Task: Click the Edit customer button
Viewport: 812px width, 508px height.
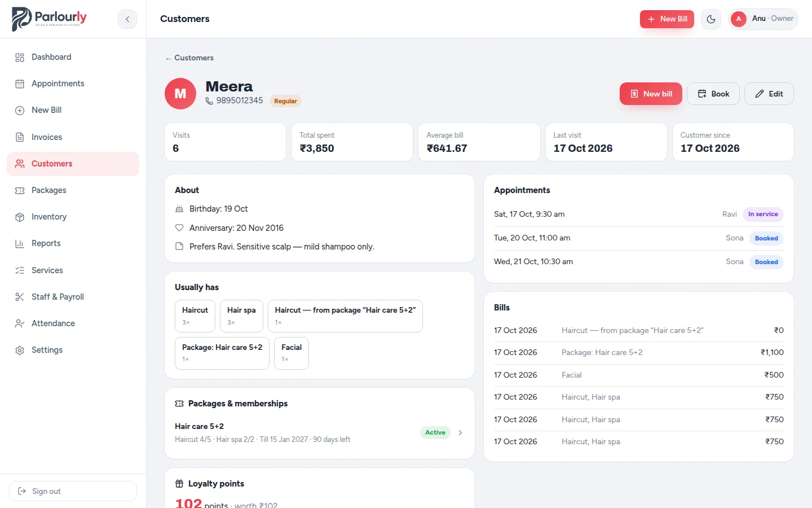Action: coord(769,94)
